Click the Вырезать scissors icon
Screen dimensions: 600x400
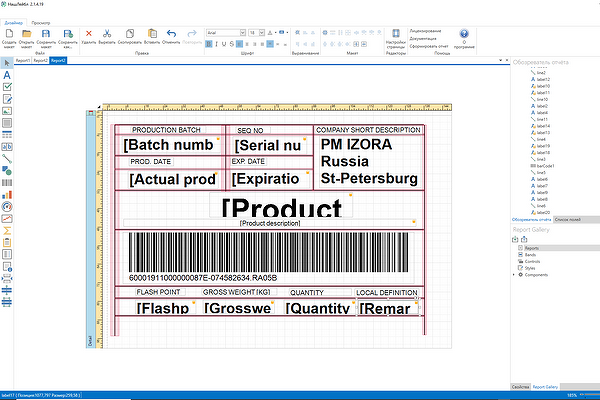(108, 35)
